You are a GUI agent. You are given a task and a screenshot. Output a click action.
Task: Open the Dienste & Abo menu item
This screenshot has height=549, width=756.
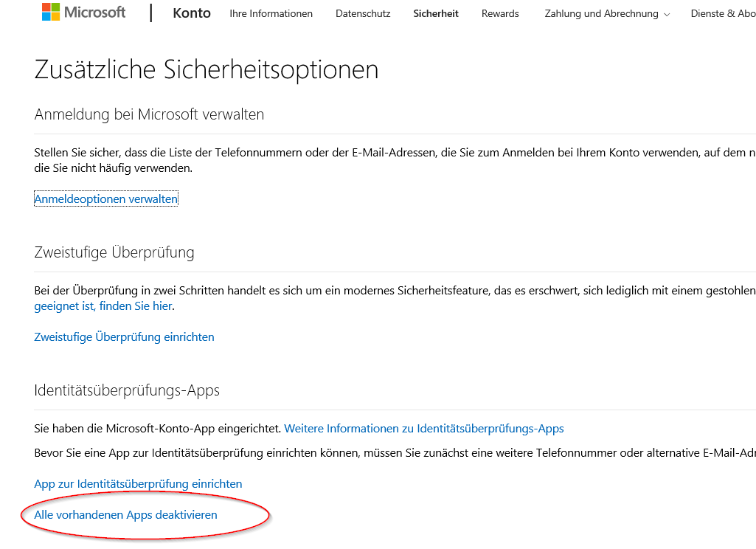723,14
